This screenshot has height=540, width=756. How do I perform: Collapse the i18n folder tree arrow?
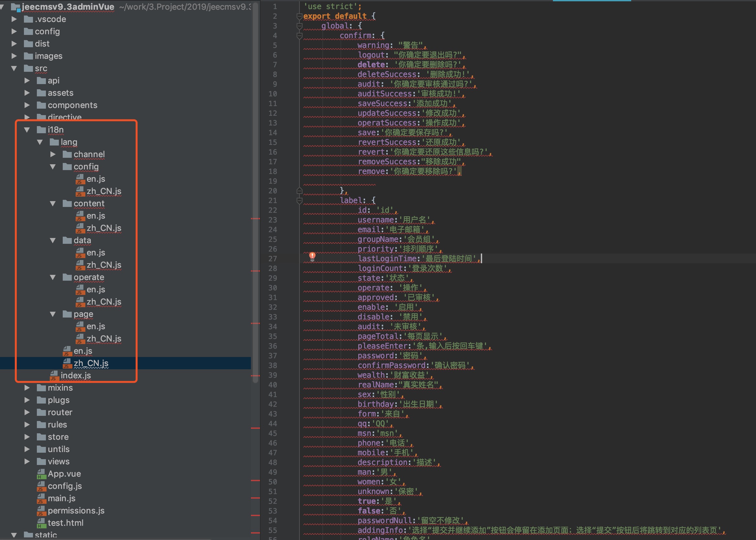coord(27,130)
